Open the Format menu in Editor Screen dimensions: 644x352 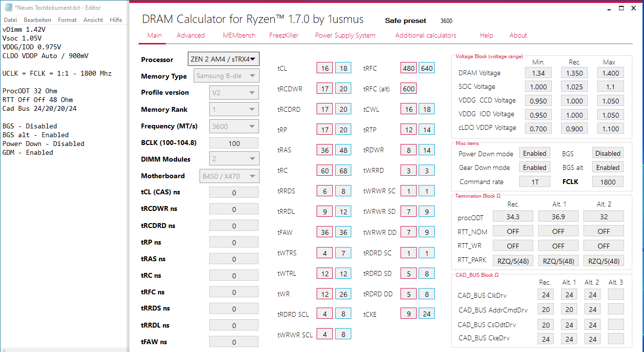coord(67,20)
